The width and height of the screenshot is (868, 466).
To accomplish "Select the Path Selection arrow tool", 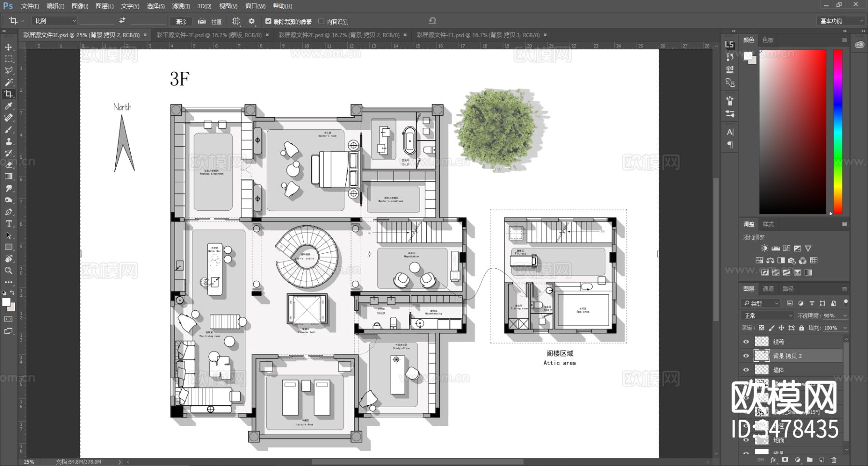I will pos(9,235).
